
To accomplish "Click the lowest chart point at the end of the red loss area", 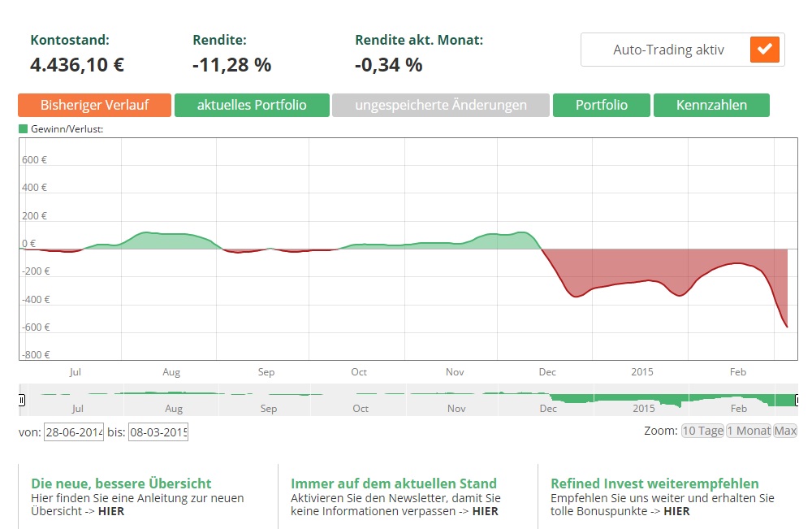I will click(x=787, y=327).
